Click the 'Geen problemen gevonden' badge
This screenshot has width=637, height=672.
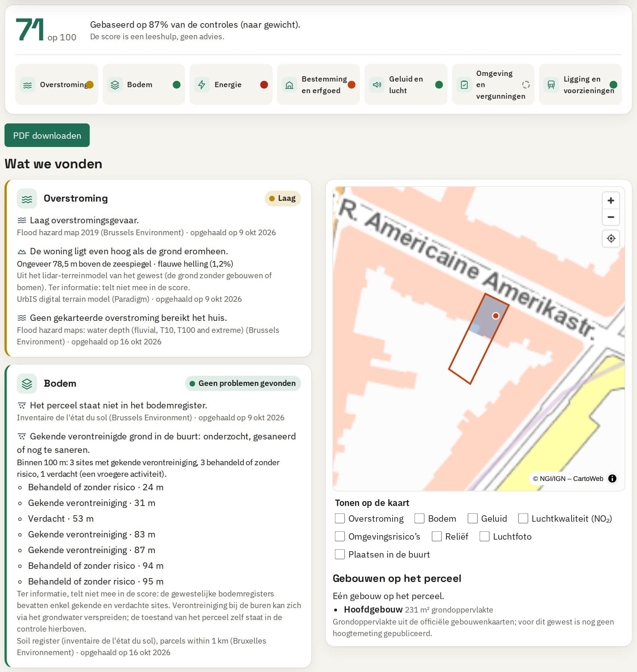(x=243, y=383)
